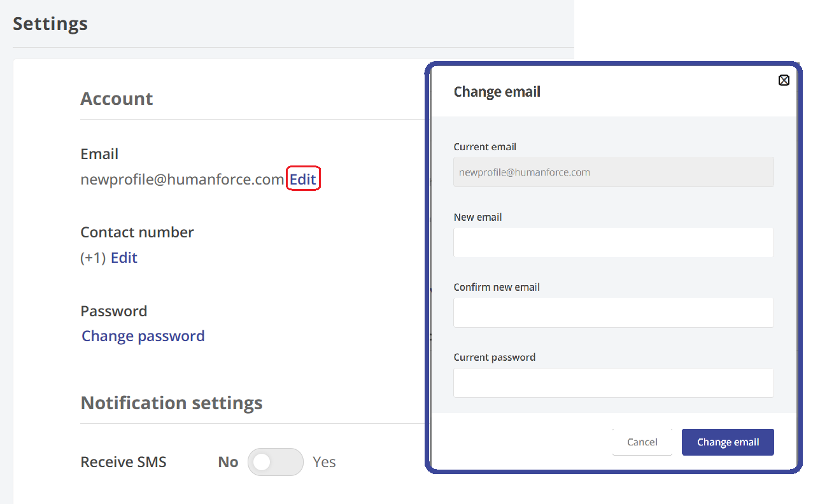Click the greyed-out Current email field
Image resolution: width=834 pixels, height=504 pixels.
[x=613, y=172]
